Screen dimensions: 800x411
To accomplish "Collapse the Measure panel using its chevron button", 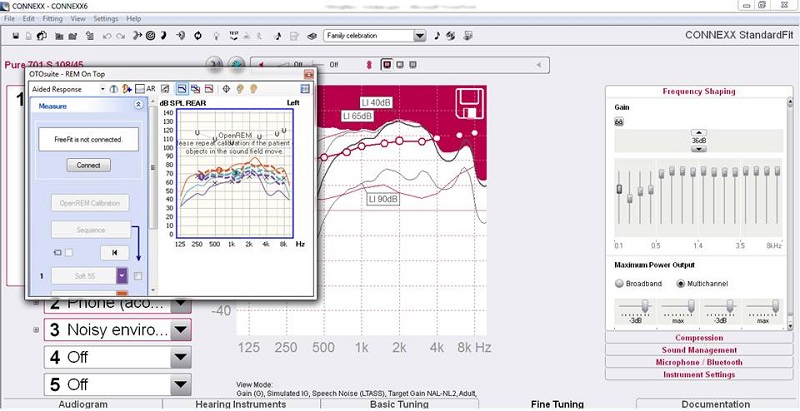I will (138, 104).
